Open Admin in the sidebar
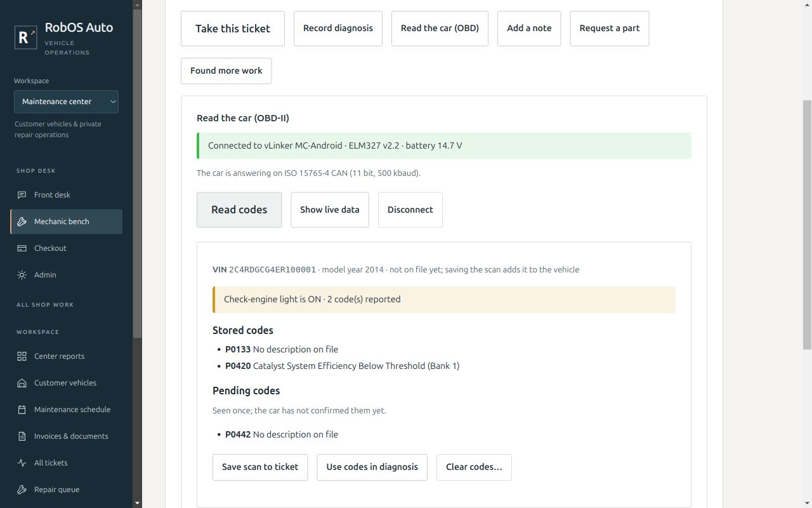The width and height of the screenshot is (812, 508). point(66,275)
